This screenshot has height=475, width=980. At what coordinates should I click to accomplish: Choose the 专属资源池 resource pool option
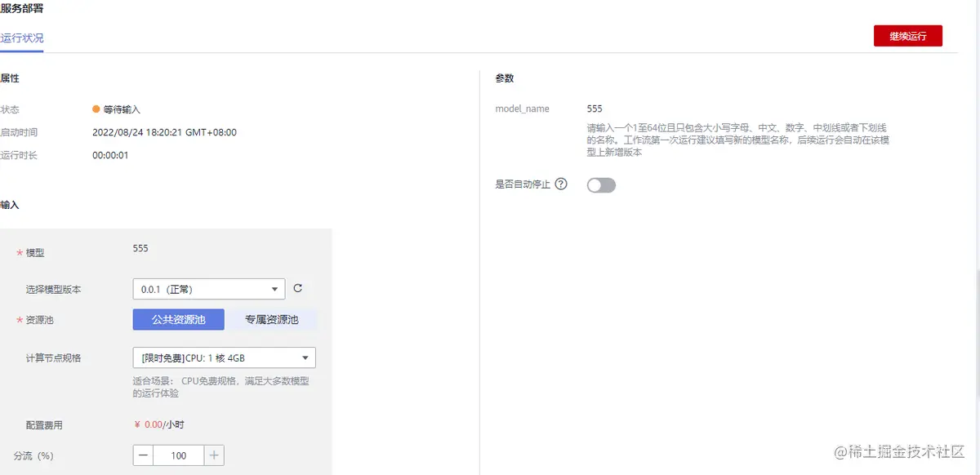coord(272,320)
